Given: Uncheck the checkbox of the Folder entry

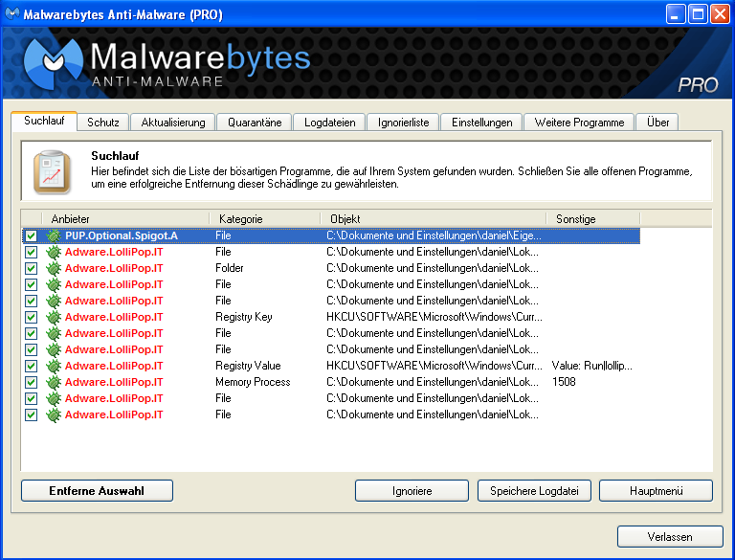Looking at the screenshot, I should click(31, 268).
